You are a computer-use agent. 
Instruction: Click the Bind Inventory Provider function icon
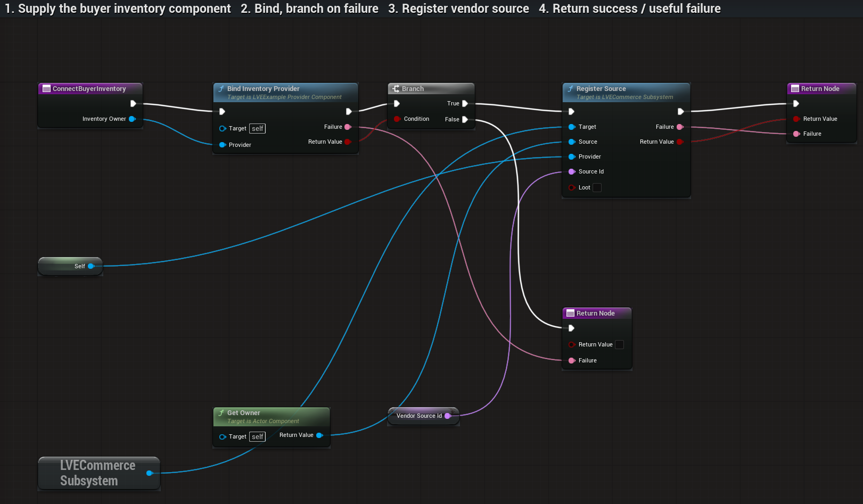coord(221,89)
